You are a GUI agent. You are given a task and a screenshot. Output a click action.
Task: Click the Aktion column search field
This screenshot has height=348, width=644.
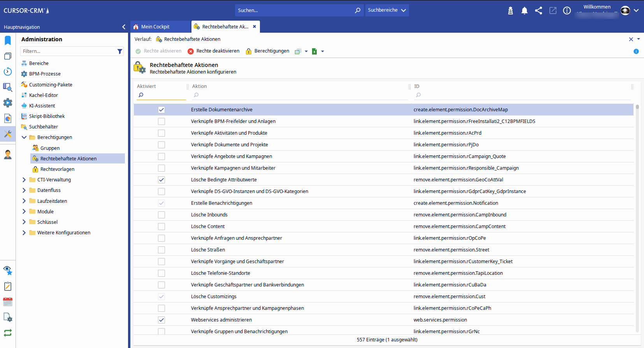click(300, 95)
